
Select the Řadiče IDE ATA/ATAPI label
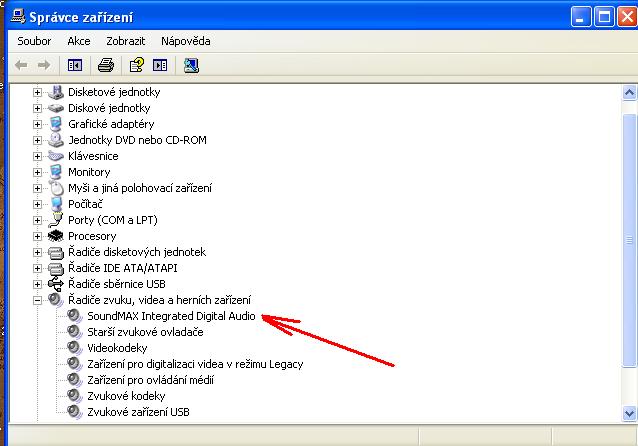122,268
